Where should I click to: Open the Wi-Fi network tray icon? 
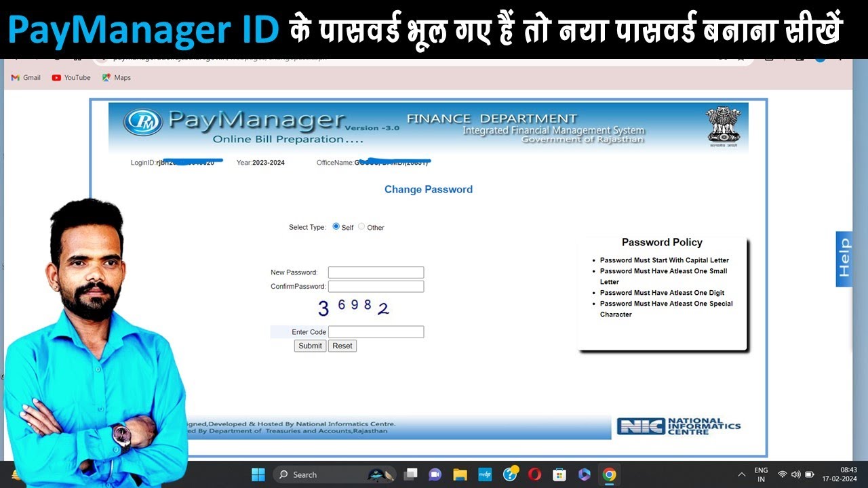(x=783, y=474)
